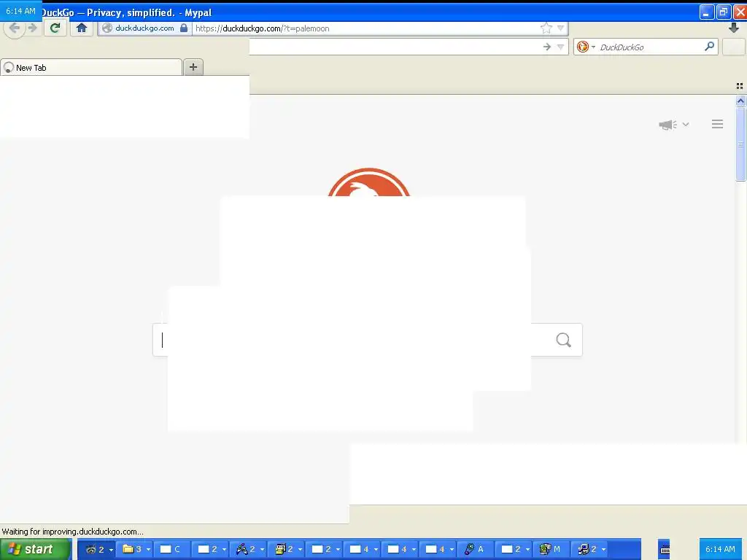Open the DuckDuckGo search engine selector
This screenshot has height=560, width=747.
click(x=586, y=47)
